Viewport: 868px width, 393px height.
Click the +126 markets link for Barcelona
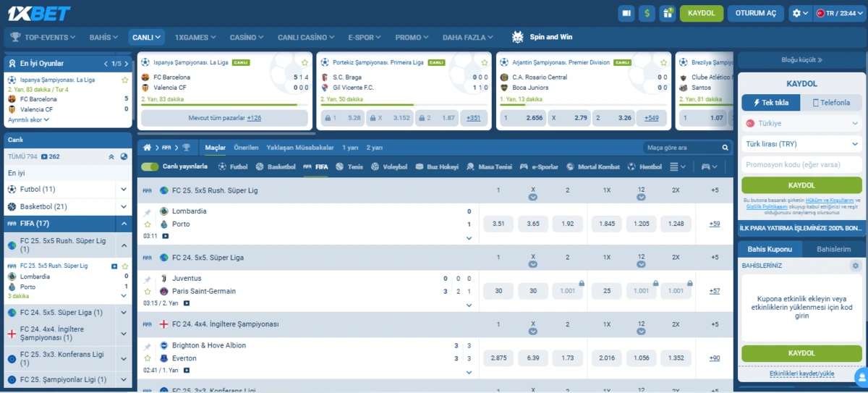click(x=254, y=117)
